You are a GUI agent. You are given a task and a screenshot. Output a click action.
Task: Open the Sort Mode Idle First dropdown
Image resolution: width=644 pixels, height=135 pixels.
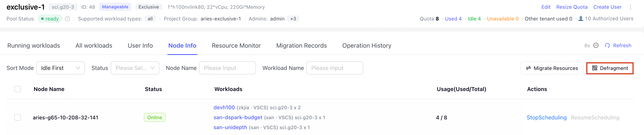[x=60, y=68]
